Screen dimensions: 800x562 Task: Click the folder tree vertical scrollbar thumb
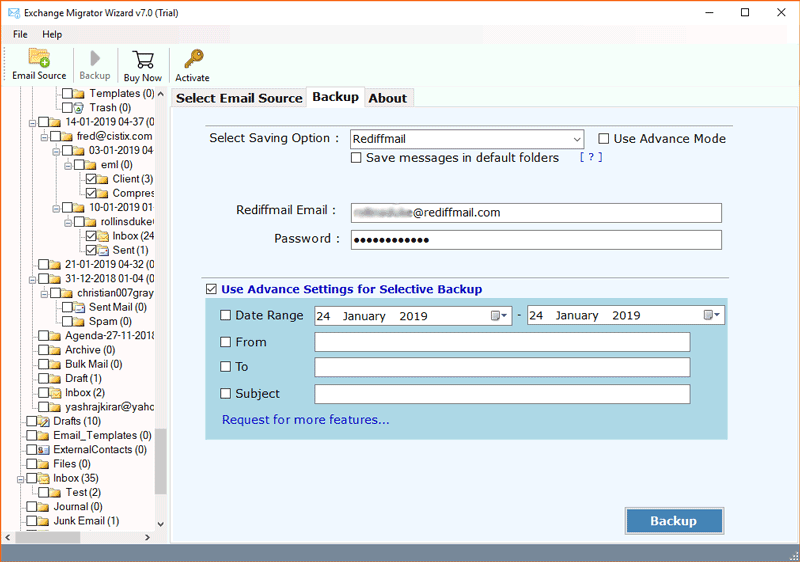(161, 461)
